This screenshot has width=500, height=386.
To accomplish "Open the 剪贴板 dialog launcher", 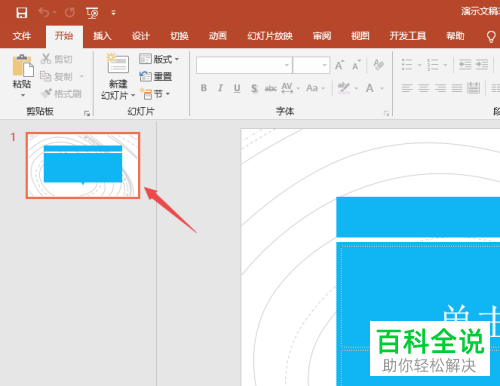I will pos(87,113).
